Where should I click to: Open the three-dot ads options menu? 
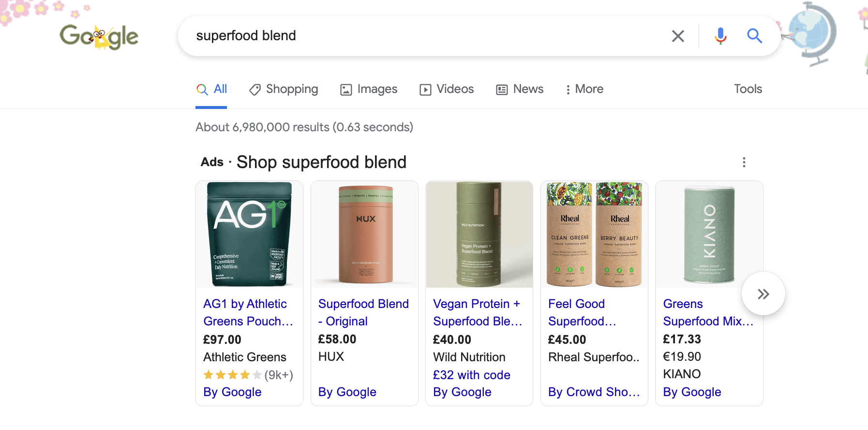tap(744, 162)
